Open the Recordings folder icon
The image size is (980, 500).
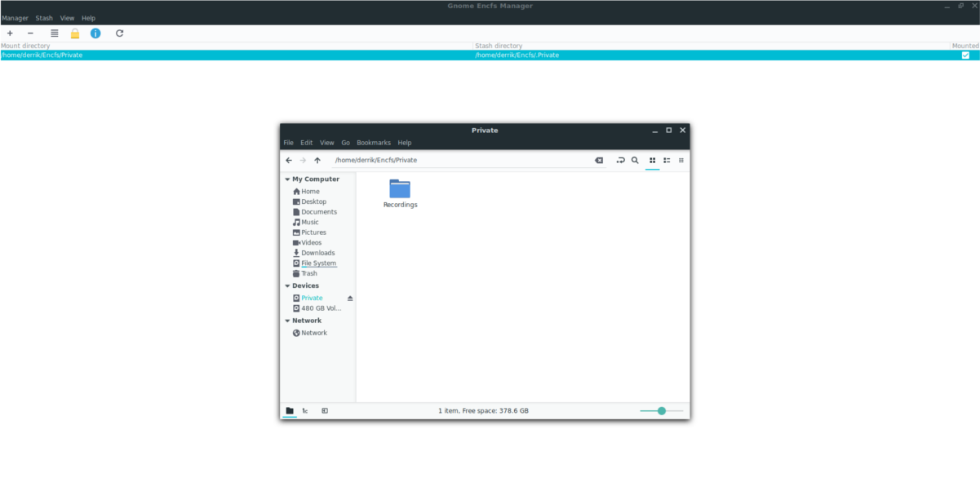coord(400,188)
